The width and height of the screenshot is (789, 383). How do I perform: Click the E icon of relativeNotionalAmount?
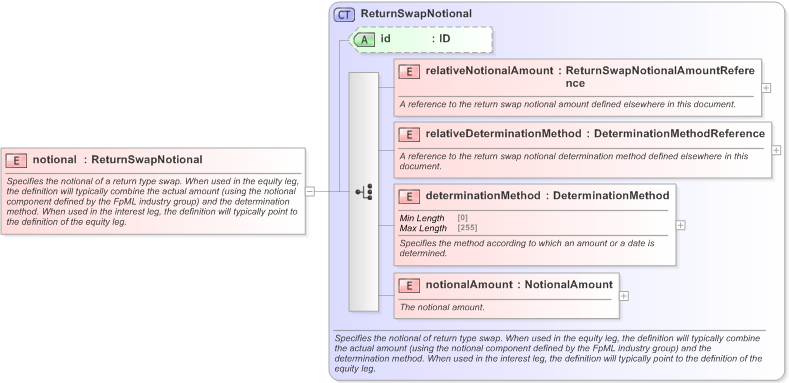click(x=409, y=72)
